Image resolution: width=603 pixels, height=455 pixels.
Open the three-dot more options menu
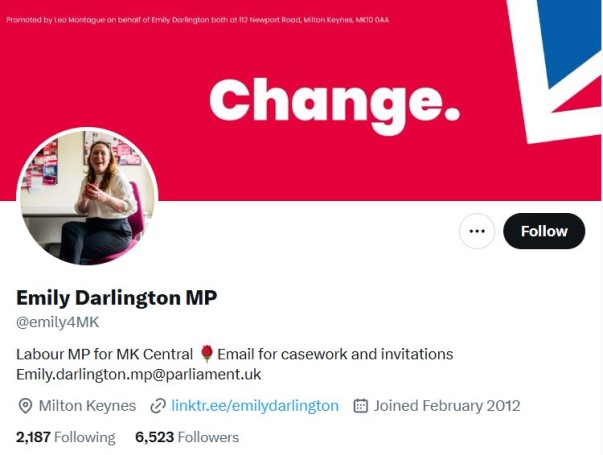(477, 231)
